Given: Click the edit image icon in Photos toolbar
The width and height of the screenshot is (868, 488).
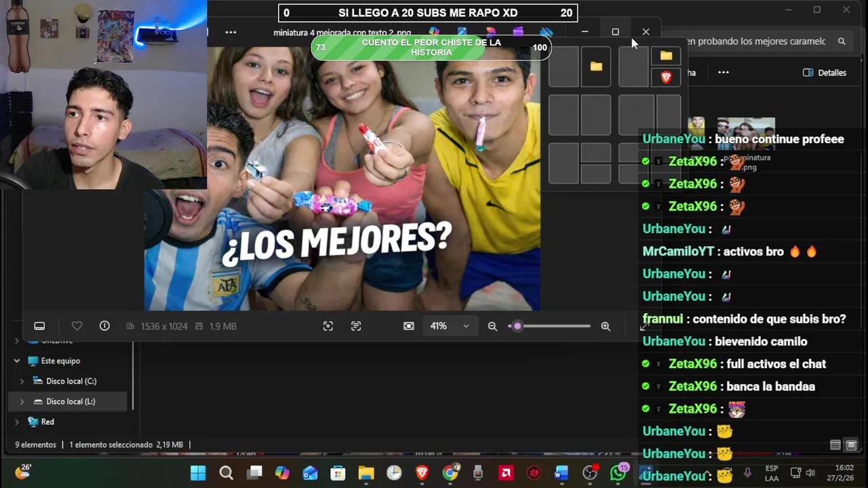Looking at the screenshot, I should (462, 32).
